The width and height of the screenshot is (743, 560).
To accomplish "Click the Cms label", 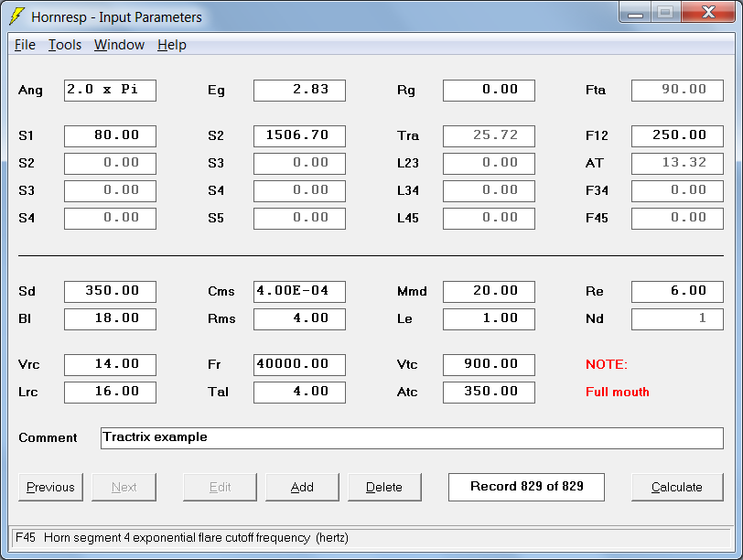I will 221,291.
